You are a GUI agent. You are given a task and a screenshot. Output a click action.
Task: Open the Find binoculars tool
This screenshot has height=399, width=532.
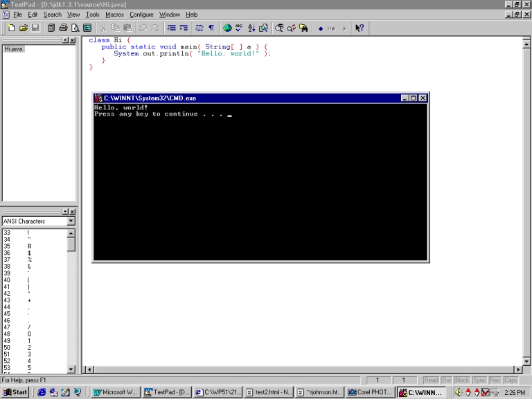(279, 28)
